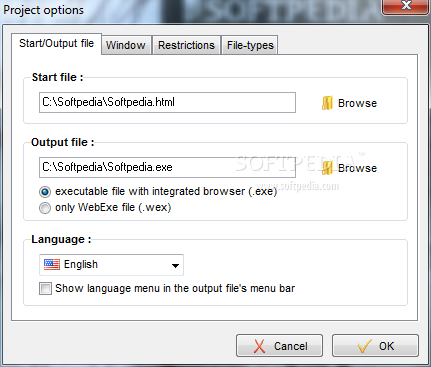
Task: Click the Output file path input field
Action: [x=167, y=167]
